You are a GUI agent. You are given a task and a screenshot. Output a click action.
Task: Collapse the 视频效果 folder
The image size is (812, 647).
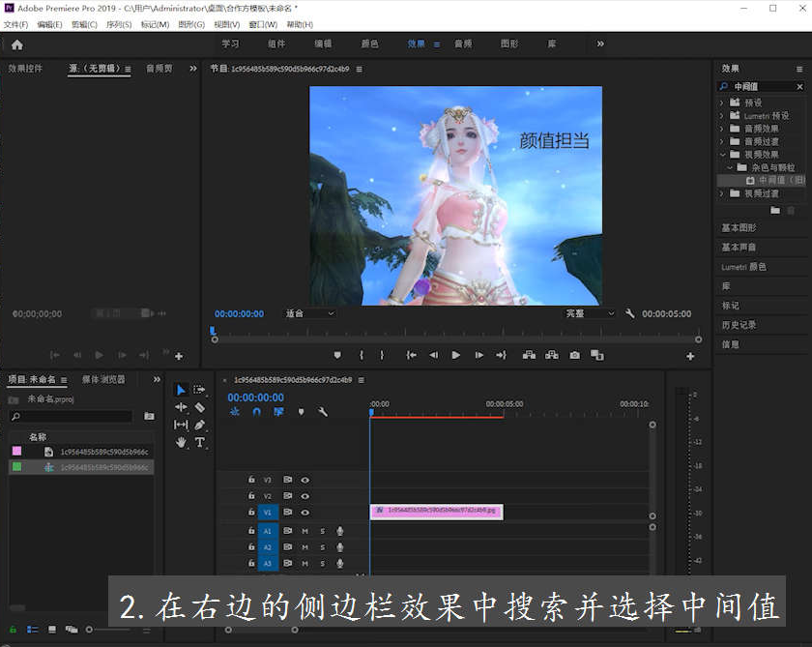pyautogui.click(x=722, y=155)
